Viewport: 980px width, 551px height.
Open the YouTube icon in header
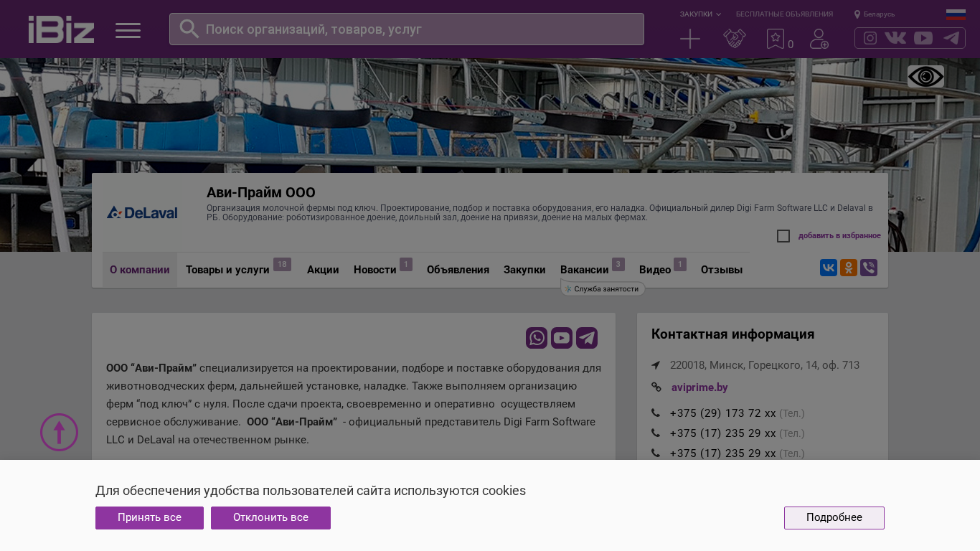tap(923, 38)
